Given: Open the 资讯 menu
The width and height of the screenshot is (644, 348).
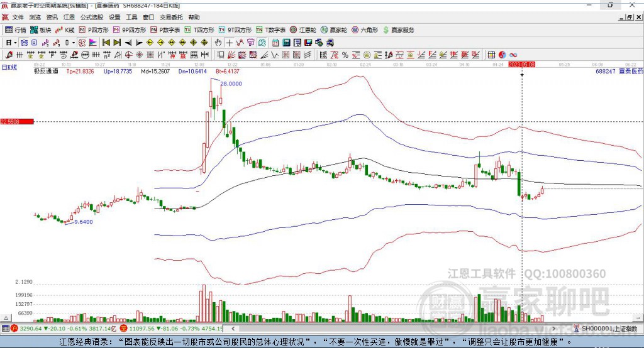Looking at the screenshot, I should tap(52, 17).
